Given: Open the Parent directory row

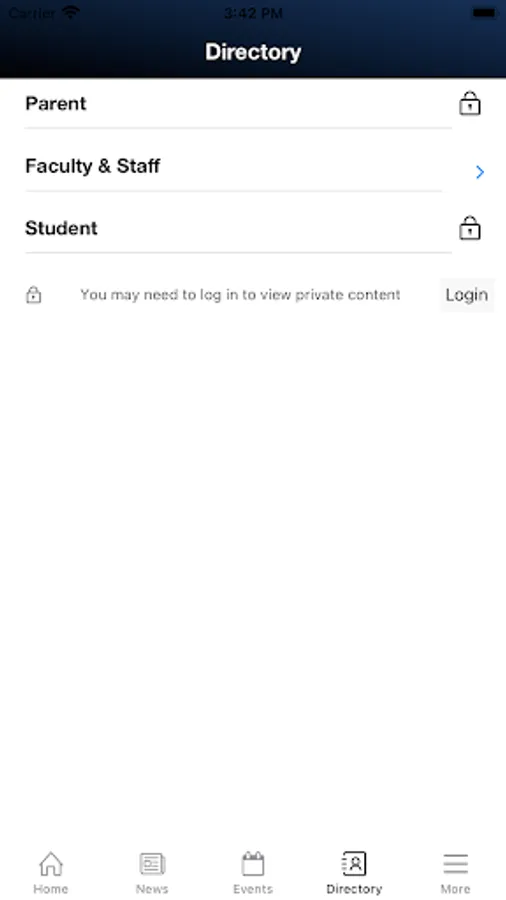Looking at the screenshot, I should 253,104.
